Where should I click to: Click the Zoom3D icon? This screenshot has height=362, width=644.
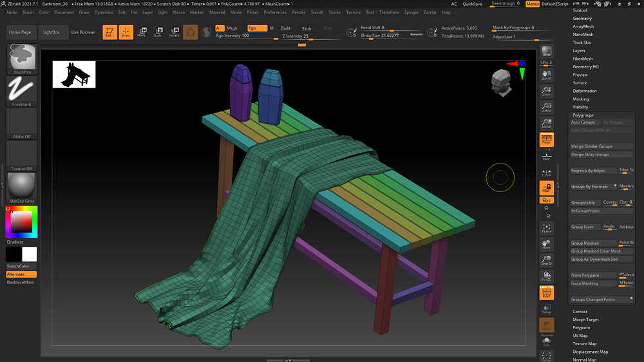pos(546,260)
